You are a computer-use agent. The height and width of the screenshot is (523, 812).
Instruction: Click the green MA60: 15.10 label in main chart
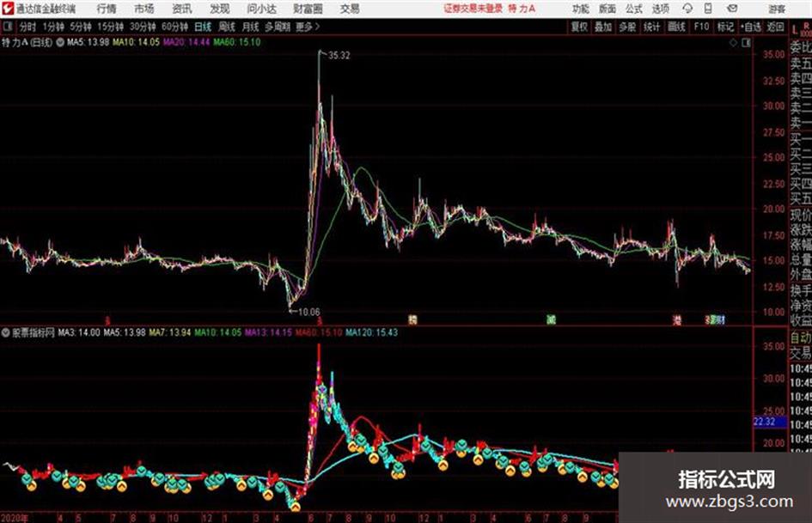pyautogui.click(x=236, y=42)
